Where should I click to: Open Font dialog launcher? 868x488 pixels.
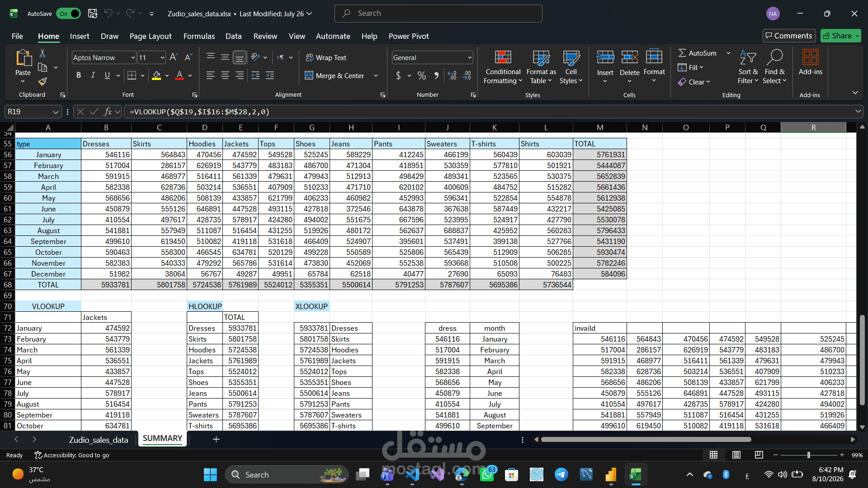[x=195, y=95]
